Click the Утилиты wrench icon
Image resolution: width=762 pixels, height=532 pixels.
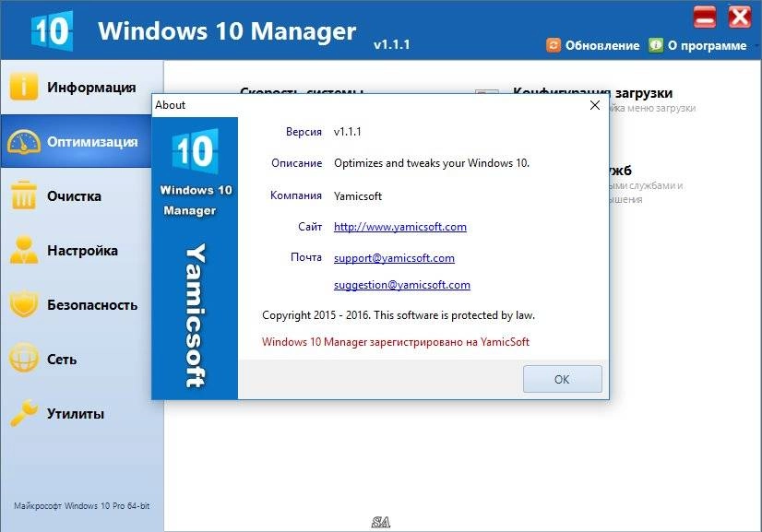pos(23,413)
